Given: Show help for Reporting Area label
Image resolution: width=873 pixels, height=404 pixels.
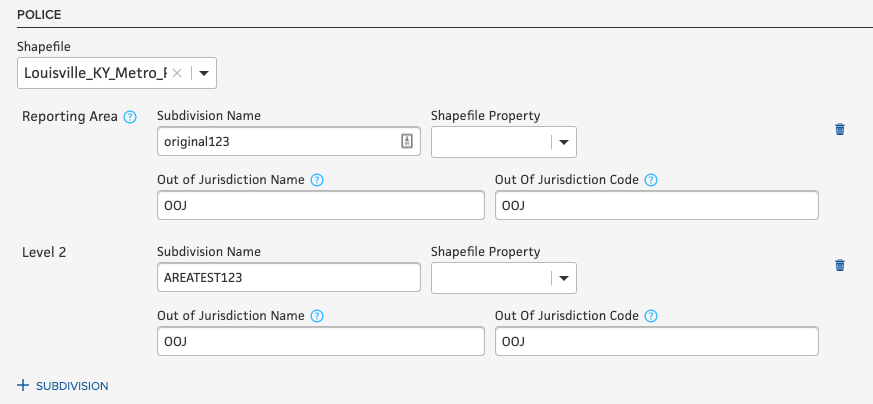Looking at the screenshot, I should click(x=130, y=117).
